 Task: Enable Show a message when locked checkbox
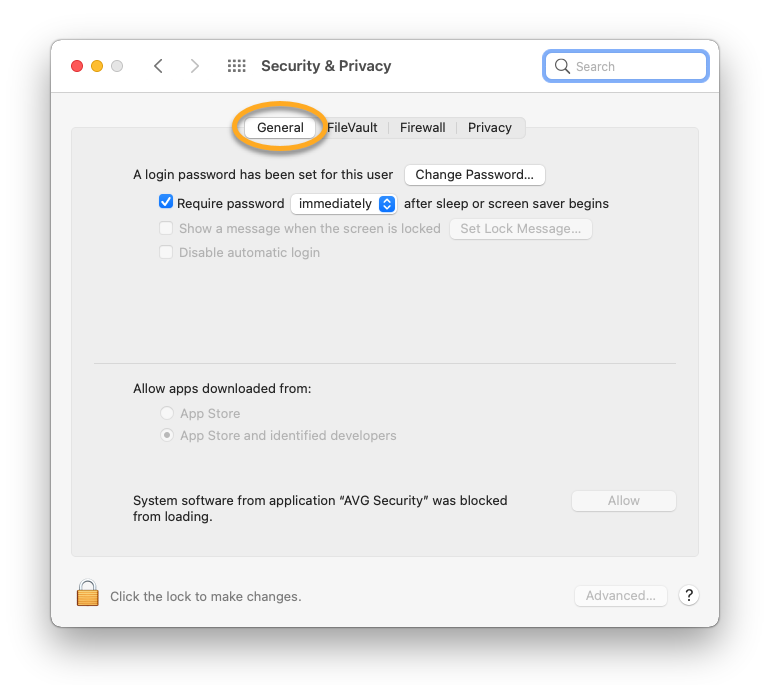166,228
